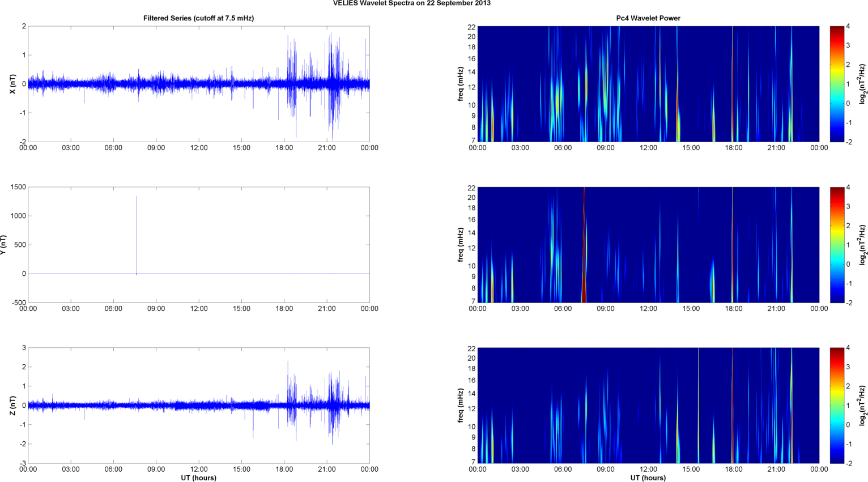Screen dimensions: 868x482
Task: Click the "freq (mHz)" label of the bottom spectrogram
Action: coord(461,406)
